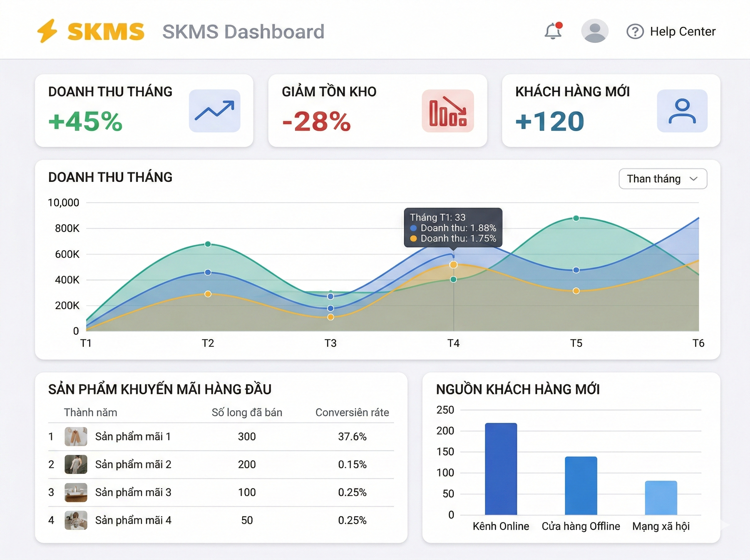The width and height of the screenshot is (750, 560).
Task: Click the -28% inventory value
Action: (317, 121)
